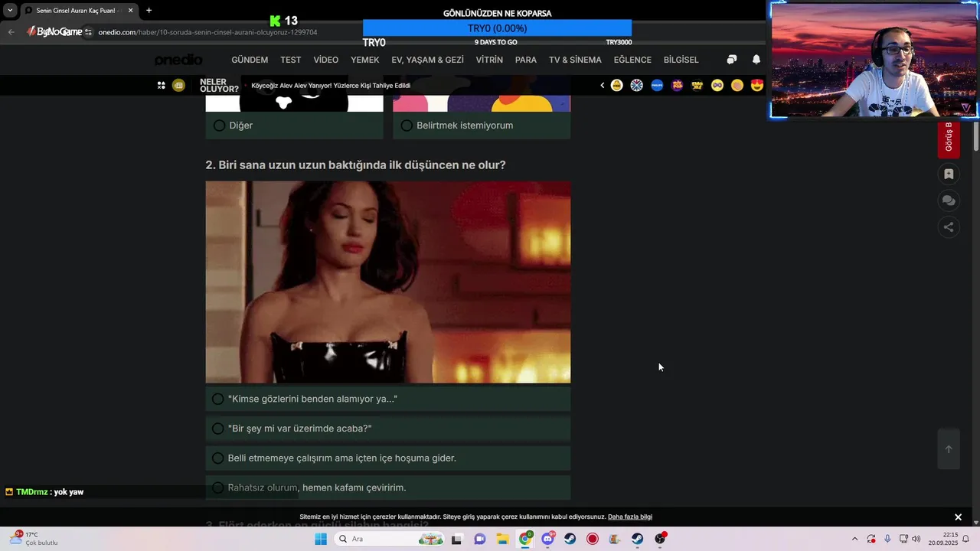Show hidden system tray icons

click(x=855, y=539)
